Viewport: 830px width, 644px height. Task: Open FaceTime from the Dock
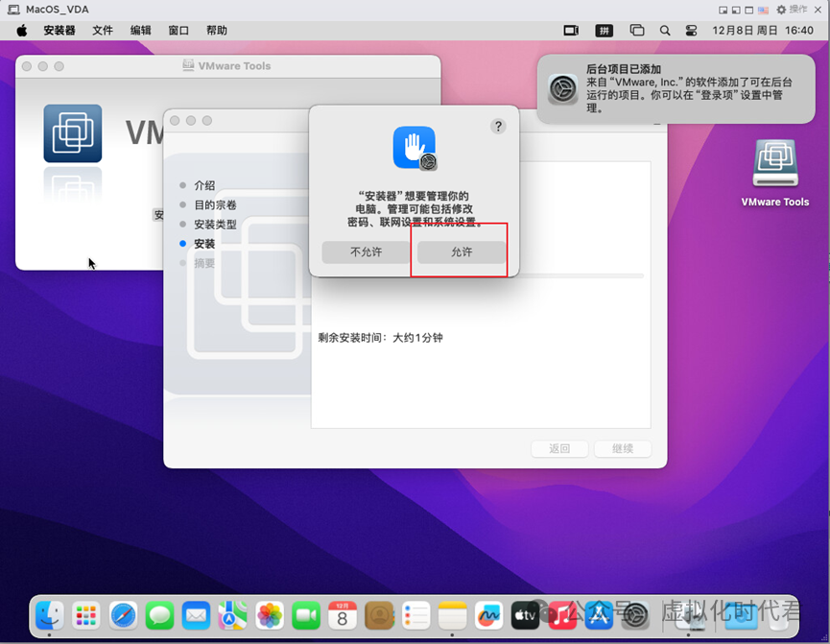click(x=306, y=615)
